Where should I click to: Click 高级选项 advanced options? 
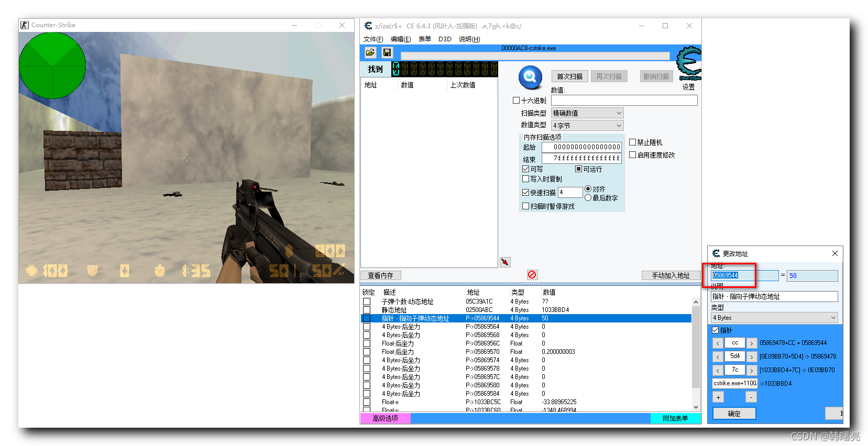(385, 418)
